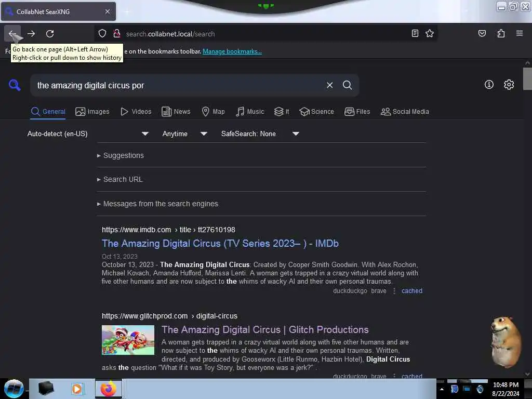Click the hamster desktop mascot
This screenshot has width=532, height=399.
(506, 342)
